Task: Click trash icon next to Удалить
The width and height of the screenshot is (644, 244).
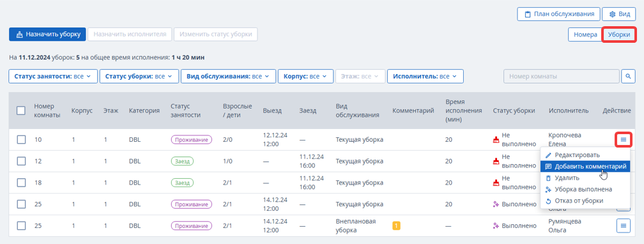Action: coord(548,178)
